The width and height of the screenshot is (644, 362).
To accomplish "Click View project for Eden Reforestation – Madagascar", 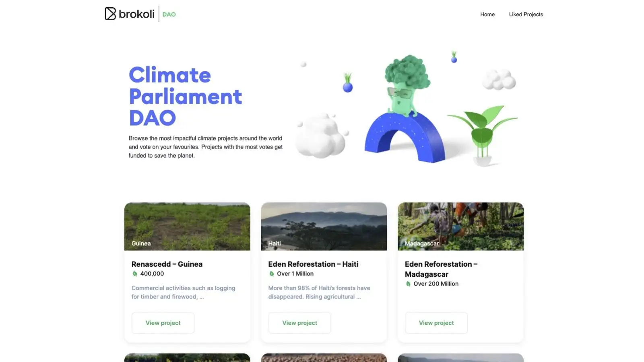I will [436, 323].
